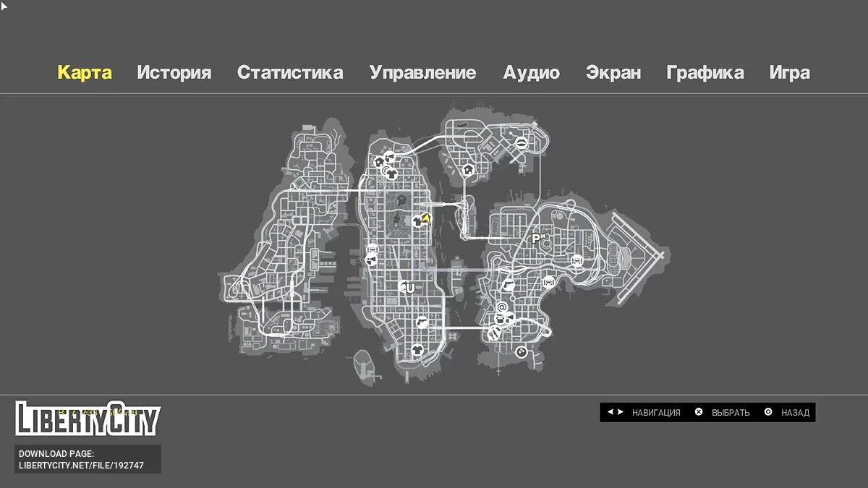Open the bowling alley map icon
This screenshot has width=868, height=488.
tap(522, 349)
